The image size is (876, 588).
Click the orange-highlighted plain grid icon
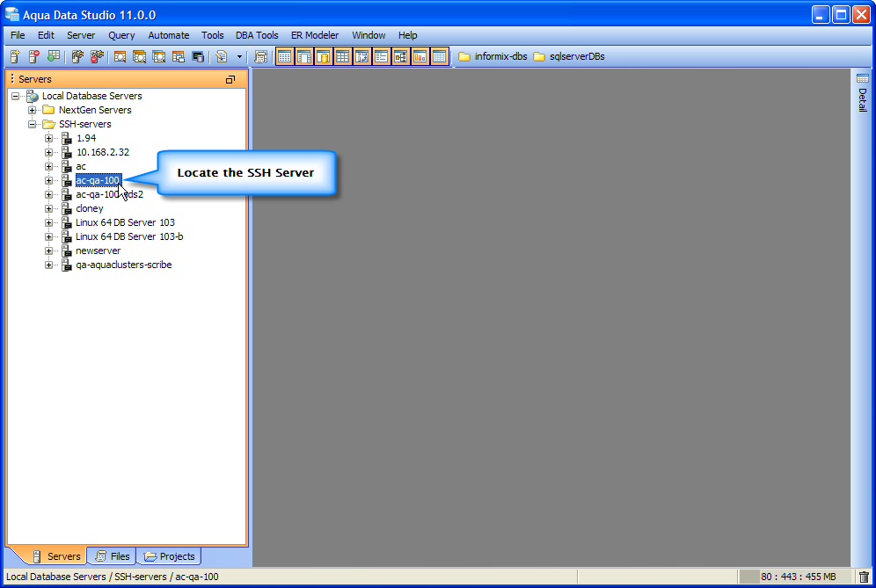pos(342,56)
